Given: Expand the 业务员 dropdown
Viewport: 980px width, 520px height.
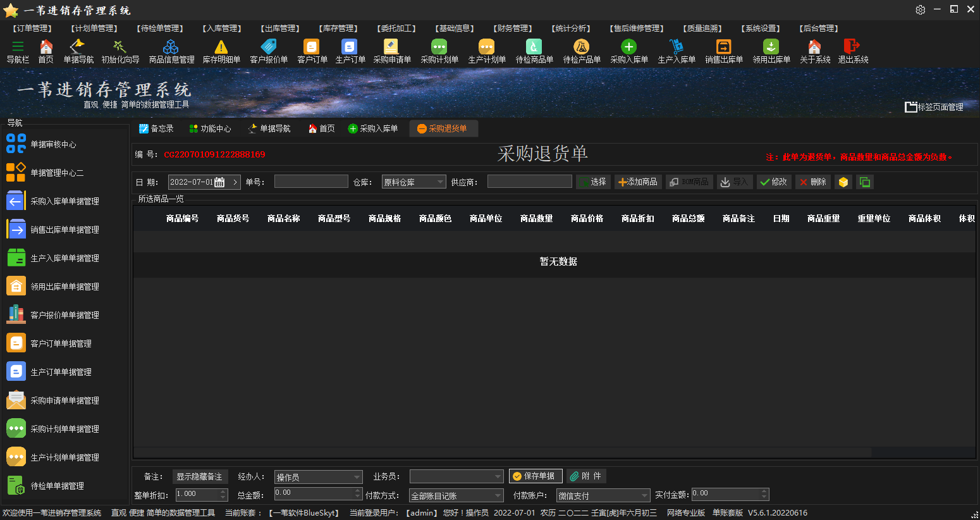Looking at the screenshot, I should coord(498,476).
